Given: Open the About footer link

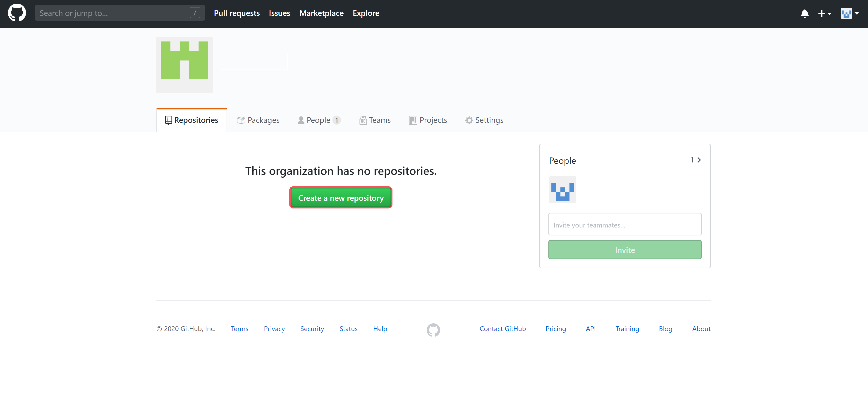Looking at the screenshot, I should [701, 329].
